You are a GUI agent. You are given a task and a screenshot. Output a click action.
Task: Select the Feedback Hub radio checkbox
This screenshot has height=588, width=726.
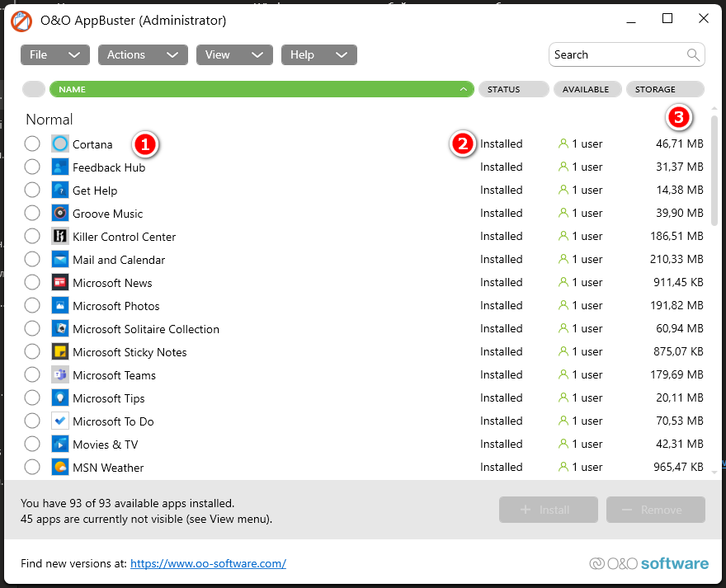coord(32,167)
